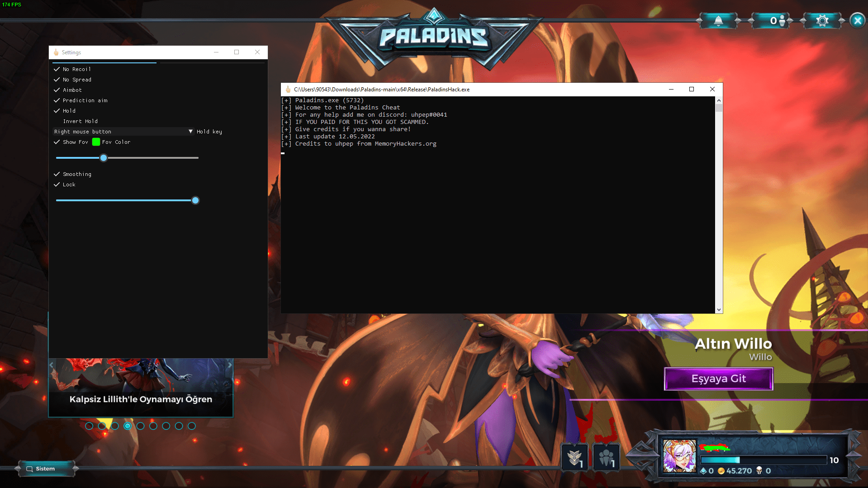Close the Settings window
The height and width of the screenshot is (488, 868).
[257, 52]
